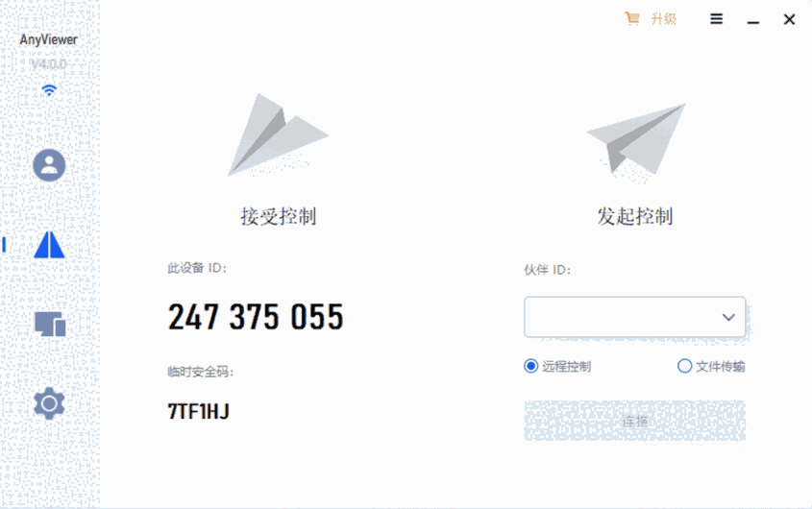Select the Connect sail icon in sidebar

pyautogui.click(x=49, y=244)
